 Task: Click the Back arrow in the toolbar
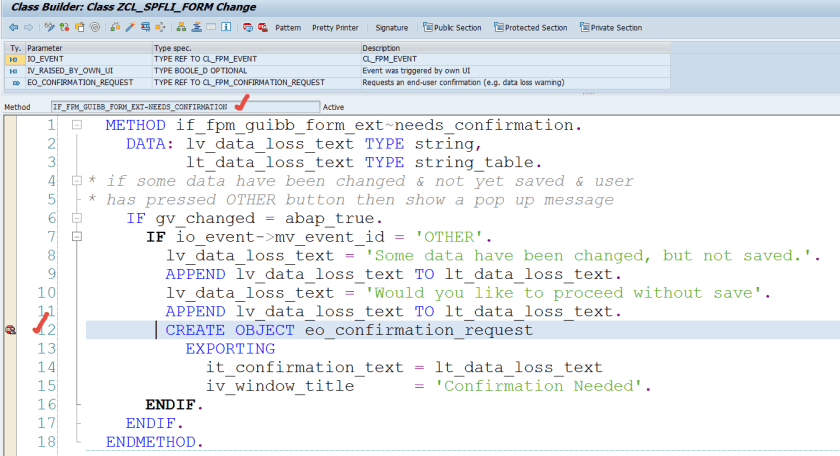[x=13, y=28]
